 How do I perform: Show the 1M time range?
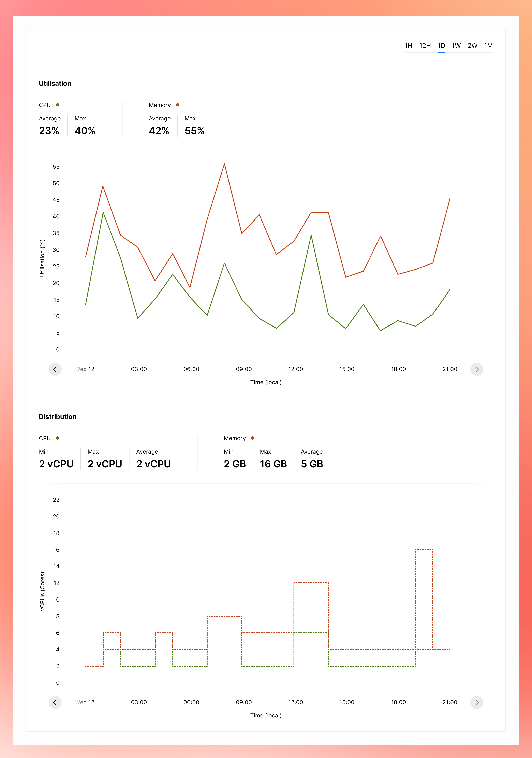point(488,46)
